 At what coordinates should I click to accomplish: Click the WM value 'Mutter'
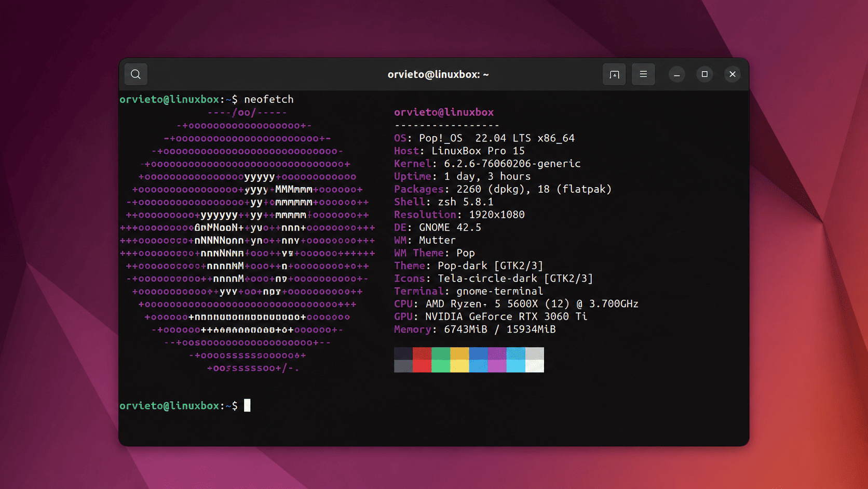[x=438, y=240]
